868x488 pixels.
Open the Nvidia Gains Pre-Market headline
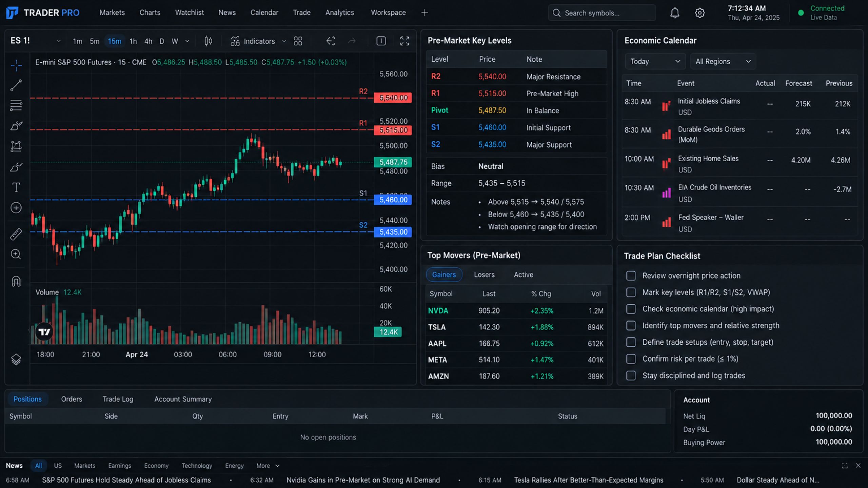pos(363,480)
